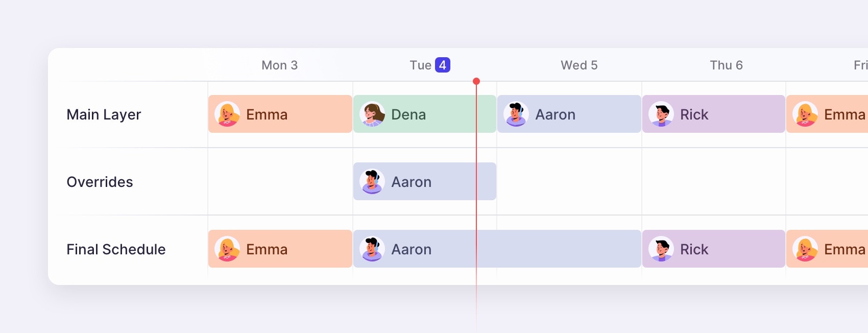Select the Thu 6 column header
Viewport: 868px width, 333px height.
(726, 65)
